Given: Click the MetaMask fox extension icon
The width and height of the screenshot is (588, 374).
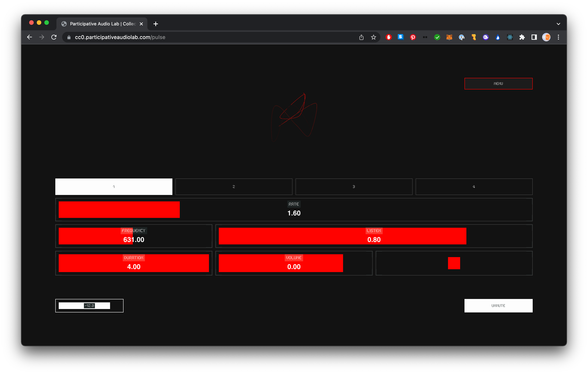Looking at the screenshot, I should (449, 37).
